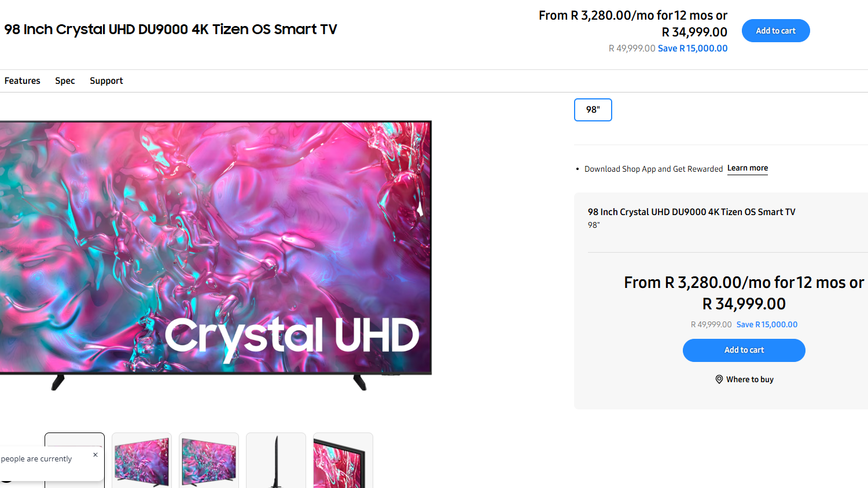Viewport: 868px width, 488px height.
Task: Click the main Crystal UHD TV image
Action: (x=215, y=254)
